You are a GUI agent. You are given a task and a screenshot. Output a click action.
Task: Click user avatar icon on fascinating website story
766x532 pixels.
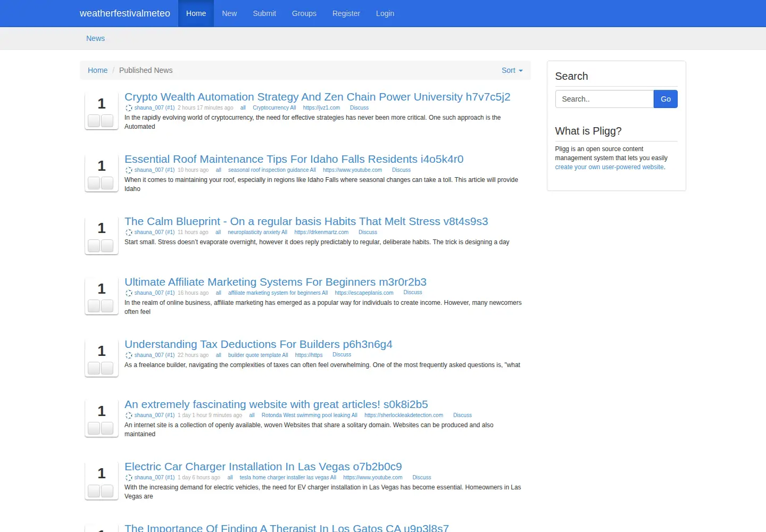point(129,415)
